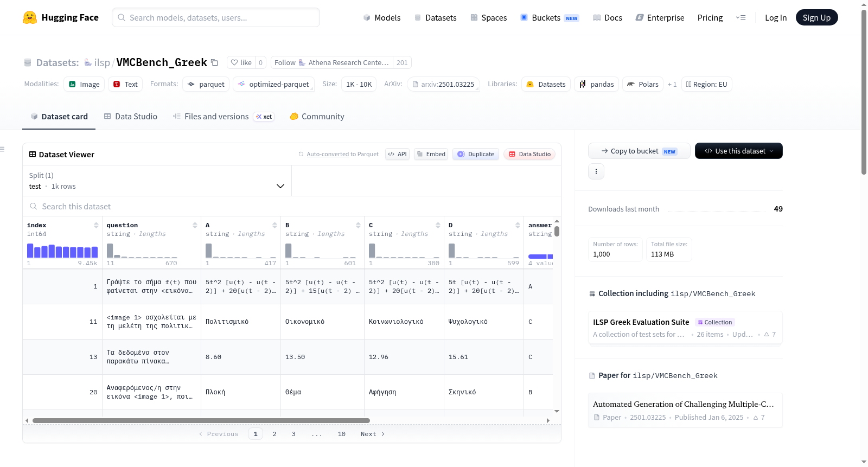Open the three-dot more options menu
This screenshot has height=467, width=868.
click(596, 171)
